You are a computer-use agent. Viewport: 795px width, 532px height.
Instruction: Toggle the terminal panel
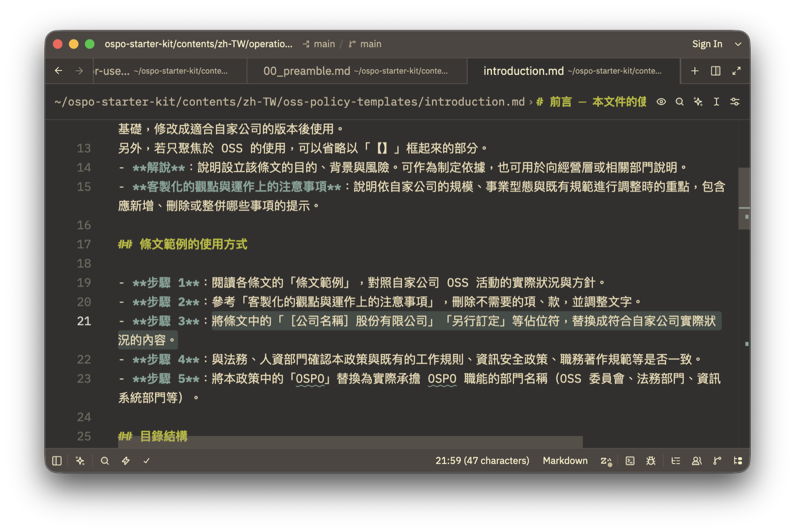point(630,460)
